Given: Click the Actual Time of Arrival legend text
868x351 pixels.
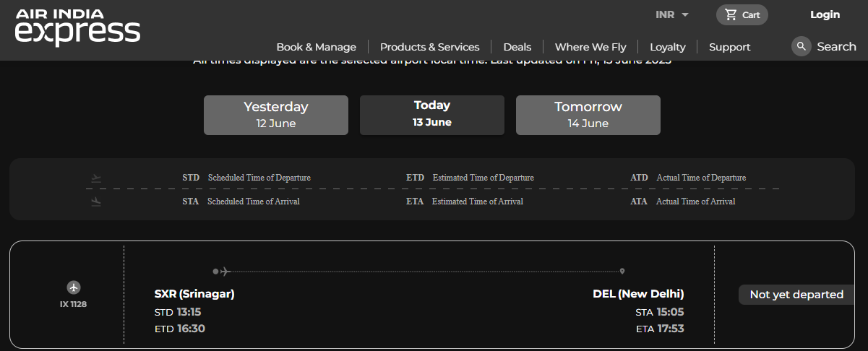Looking at the screenshot, I should point(695,201).
